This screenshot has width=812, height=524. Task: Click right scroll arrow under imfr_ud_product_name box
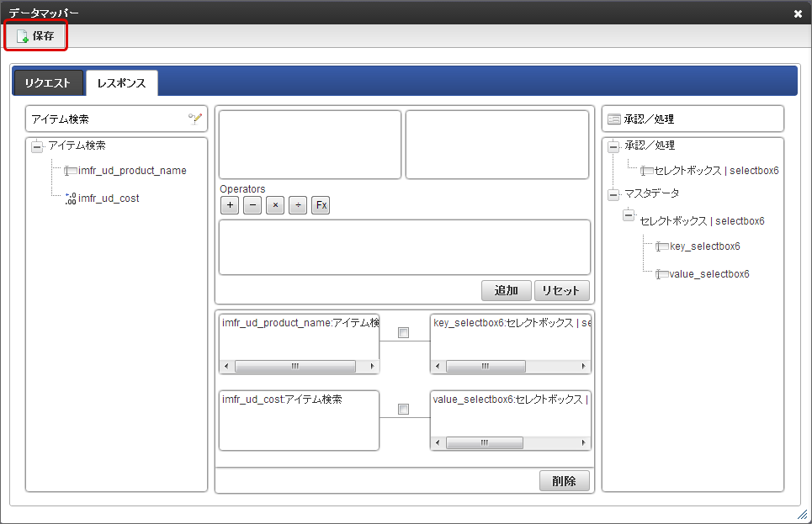tap(372, 366)
